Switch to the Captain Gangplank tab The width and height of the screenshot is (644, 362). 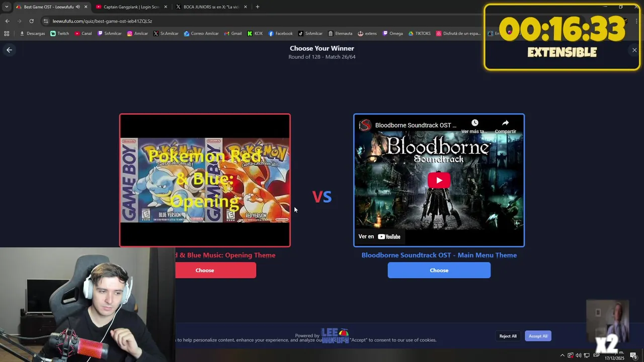(x=132, y=7)
